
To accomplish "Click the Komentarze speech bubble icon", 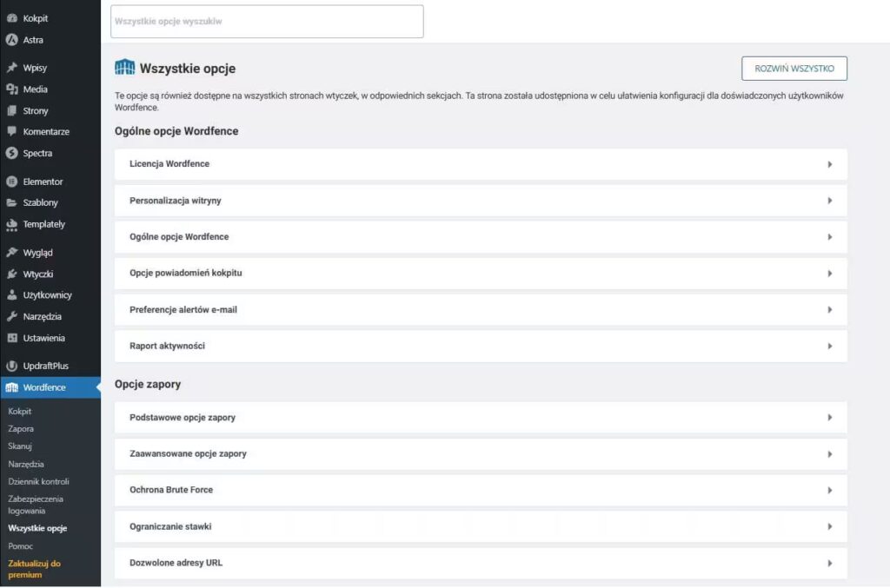I will [12, 131].
